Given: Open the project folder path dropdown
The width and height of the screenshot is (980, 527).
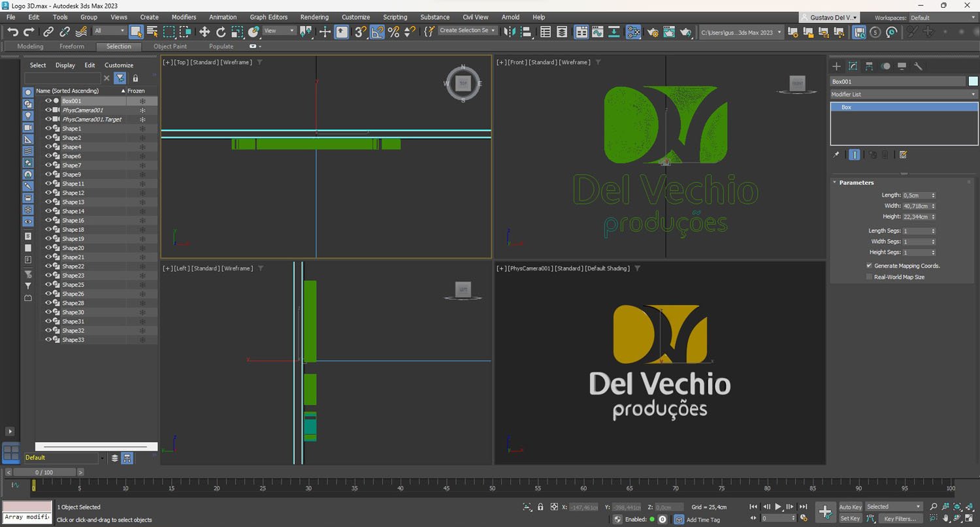Looking at the screenshot, I should click(741, 32).
